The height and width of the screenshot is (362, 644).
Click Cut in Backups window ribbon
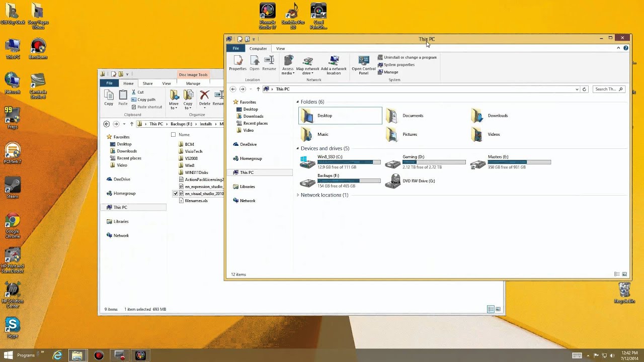pyautogui.click(x=137, y=92)
